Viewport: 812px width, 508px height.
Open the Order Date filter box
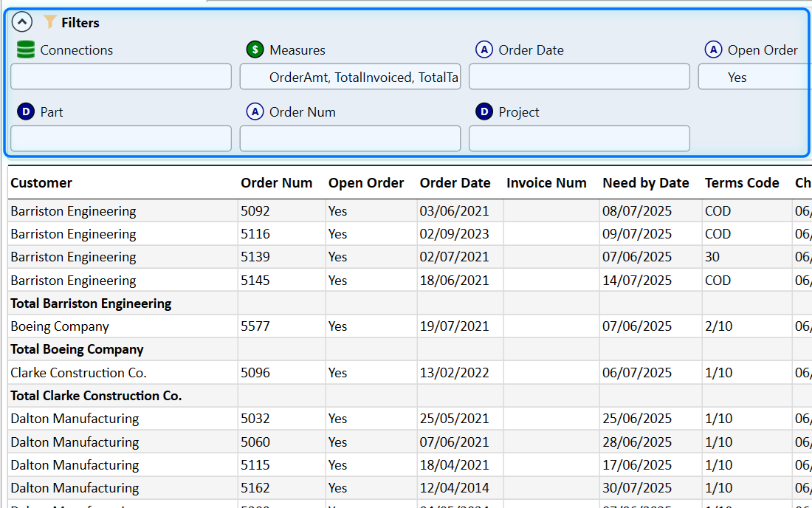[579, 77]
